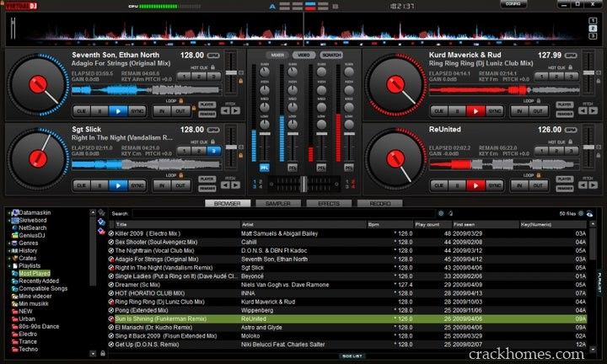Viewport: 607px width, 364px height.
Task: Toggle the loop lock on the ReUnited deck
Action: coord(538,175)
